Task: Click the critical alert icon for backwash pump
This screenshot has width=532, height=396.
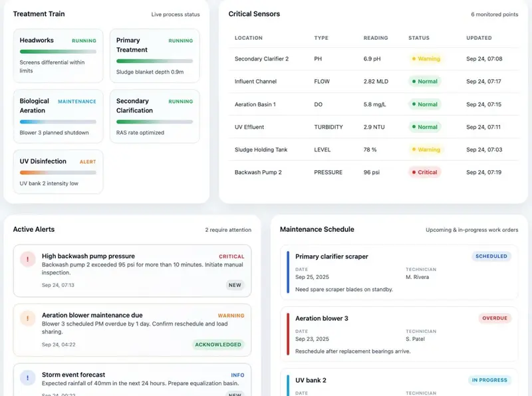Action: click(27, 260)
